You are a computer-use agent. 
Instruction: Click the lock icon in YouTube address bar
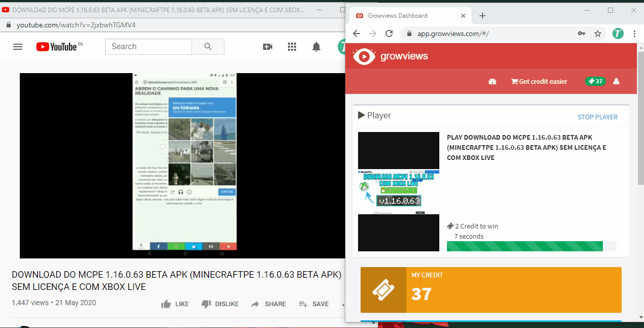[x=8, y=25]
